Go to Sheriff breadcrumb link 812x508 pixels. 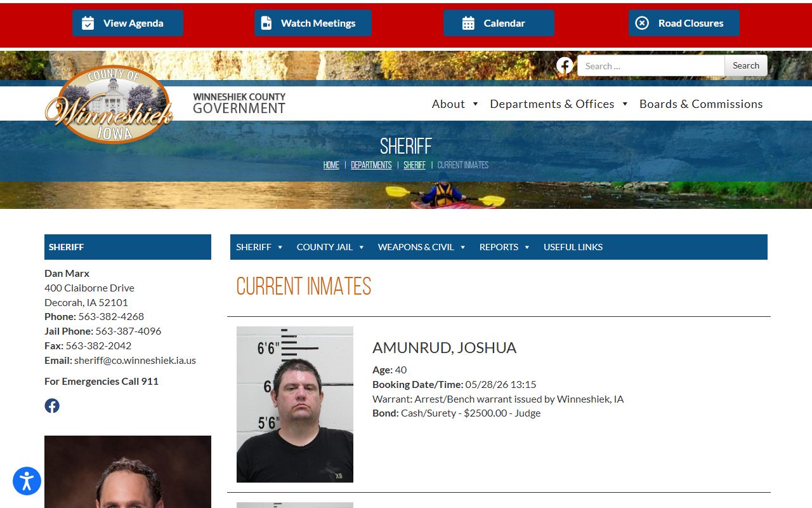[x=415, y=165]
